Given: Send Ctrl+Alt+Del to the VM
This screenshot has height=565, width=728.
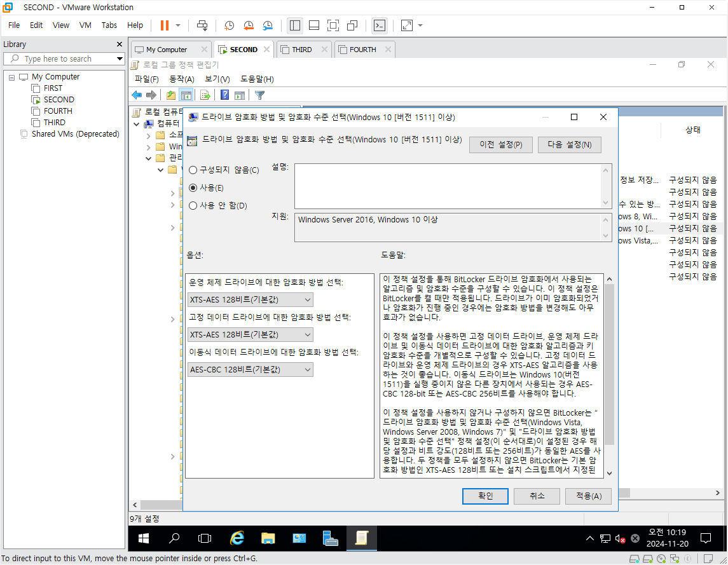Looking at the screenshot, I should [x=202, y=25].
